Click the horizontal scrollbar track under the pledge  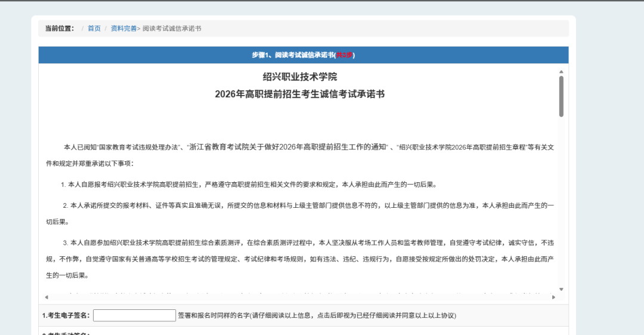point(299,297)
